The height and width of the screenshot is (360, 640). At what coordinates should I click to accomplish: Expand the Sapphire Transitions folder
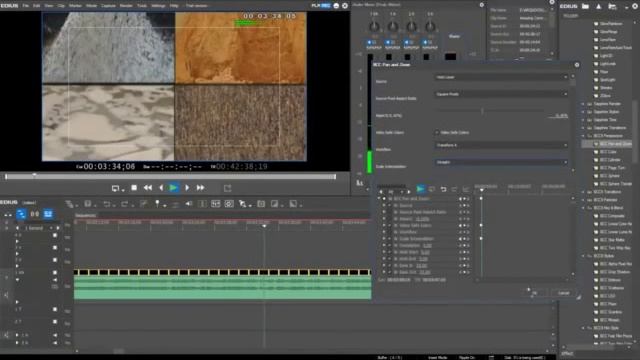583,128
